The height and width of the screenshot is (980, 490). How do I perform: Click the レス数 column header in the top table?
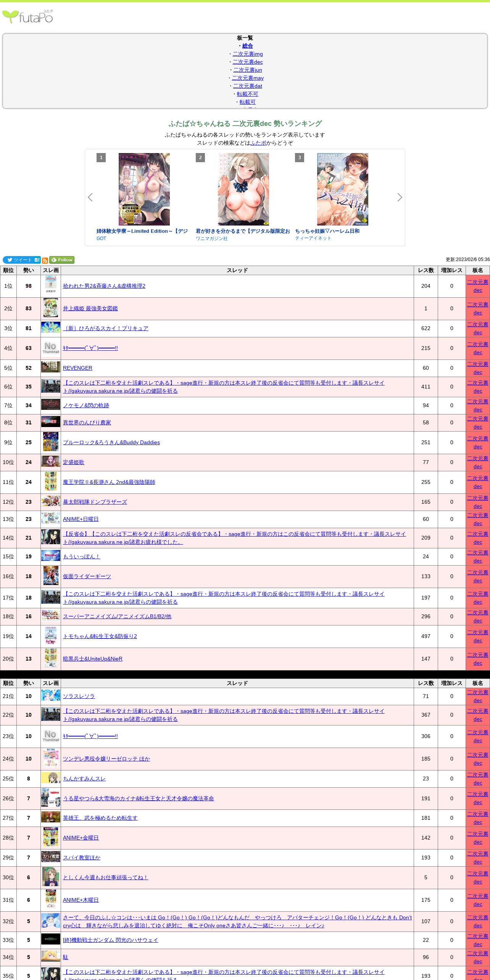pos(426,270)
